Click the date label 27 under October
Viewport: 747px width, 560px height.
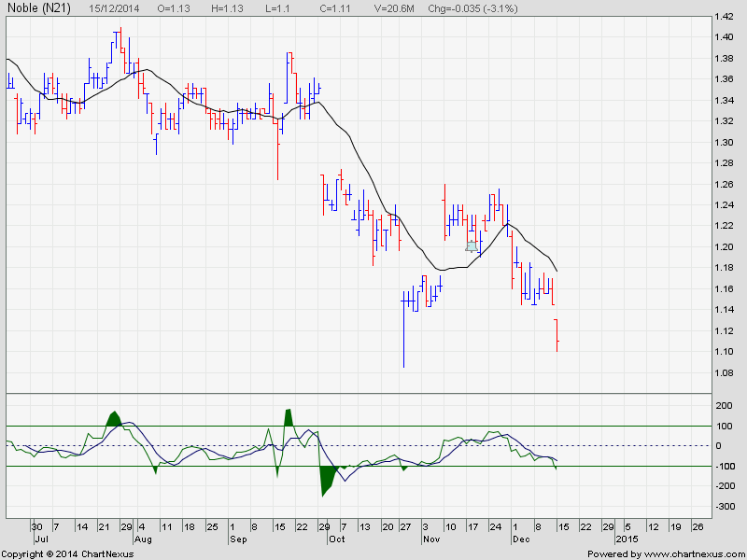click(x=405, y=527)
